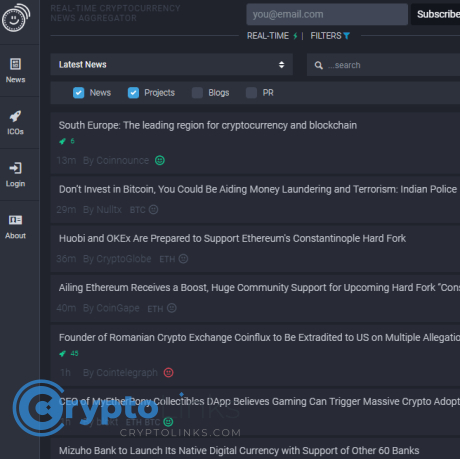Click the REAL-TIME label
The image size is (460, 459).
point(268,36)
